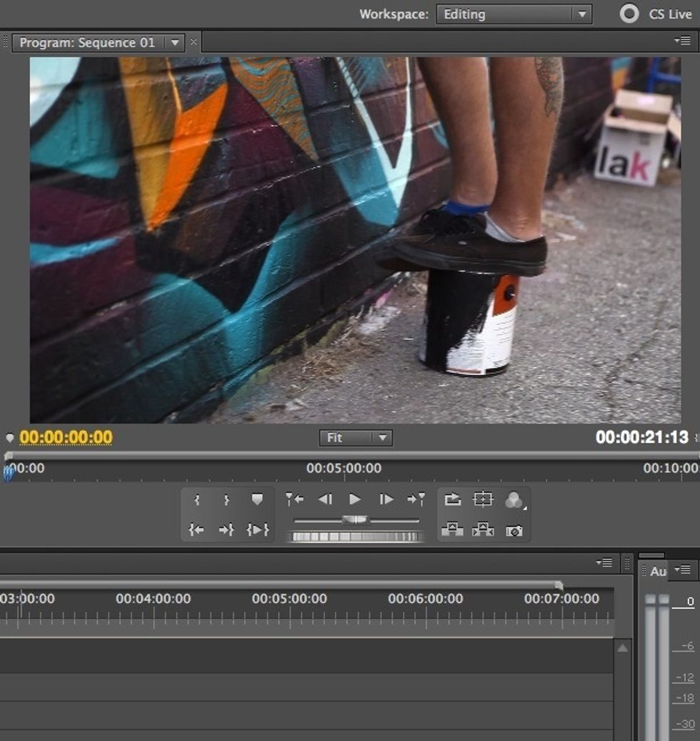Switch to the Audio meters tab
This screenshot has height=741, width=700.
pos(657,571)
